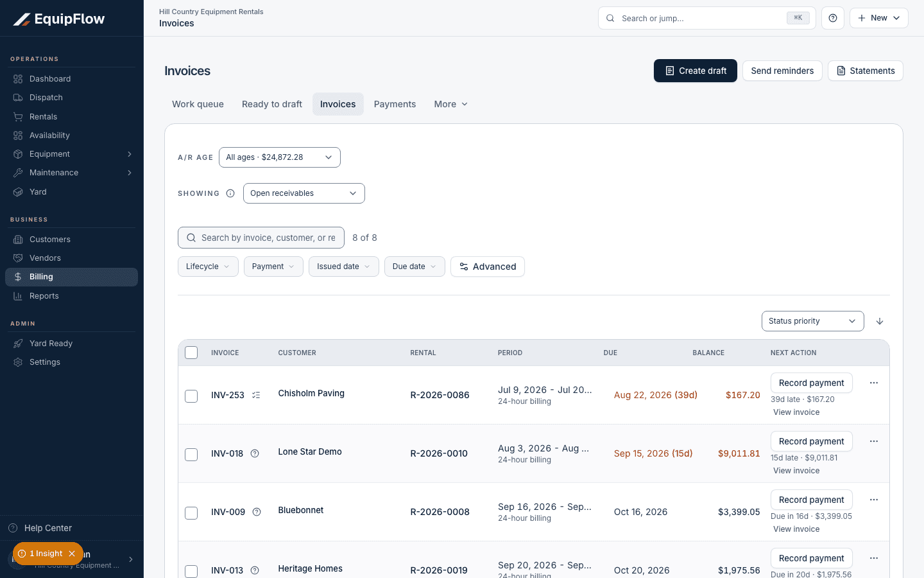
Task: Click the info icon next to Showing
Action: point(230,193)
